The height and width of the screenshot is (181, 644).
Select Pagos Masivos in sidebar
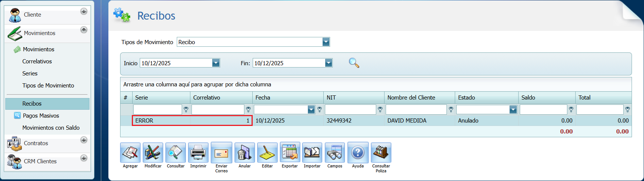tap(41, 116)
